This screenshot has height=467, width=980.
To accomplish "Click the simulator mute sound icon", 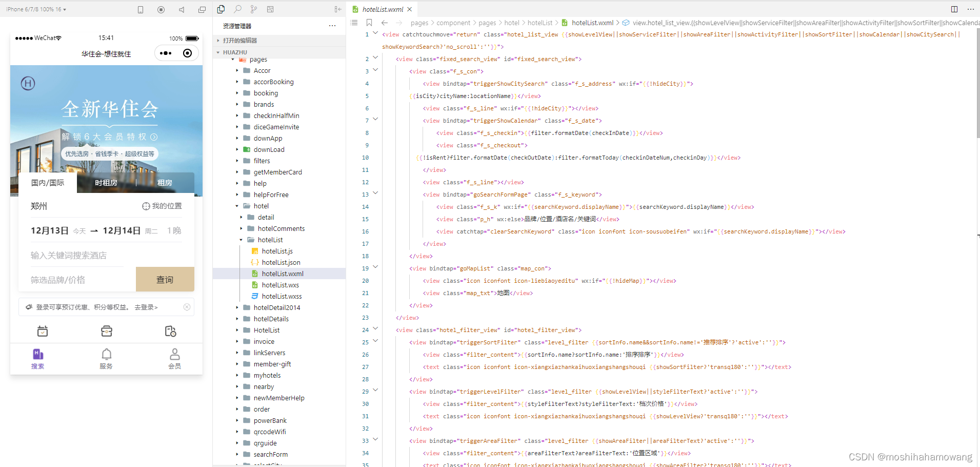I will pos(182,9).
